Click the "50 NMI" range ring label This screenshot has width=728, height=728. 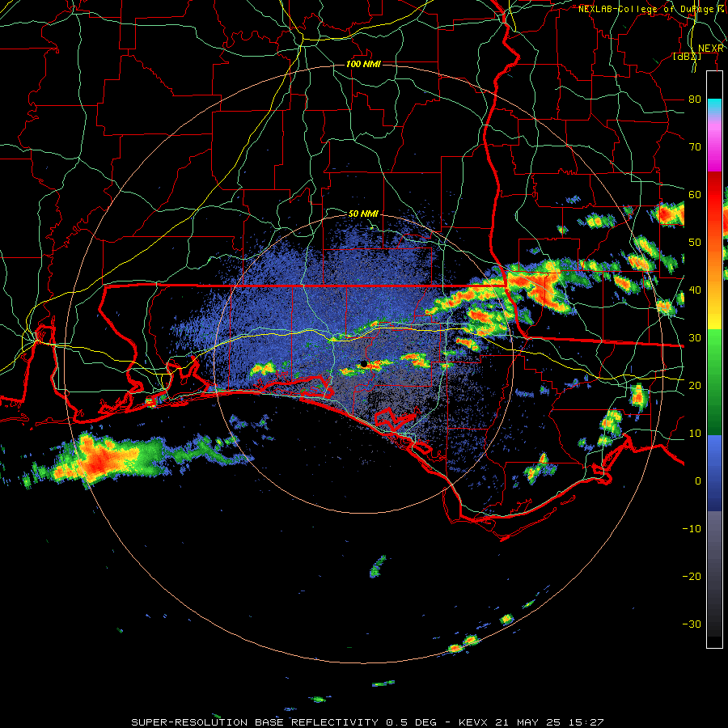(x=363, y=214)
